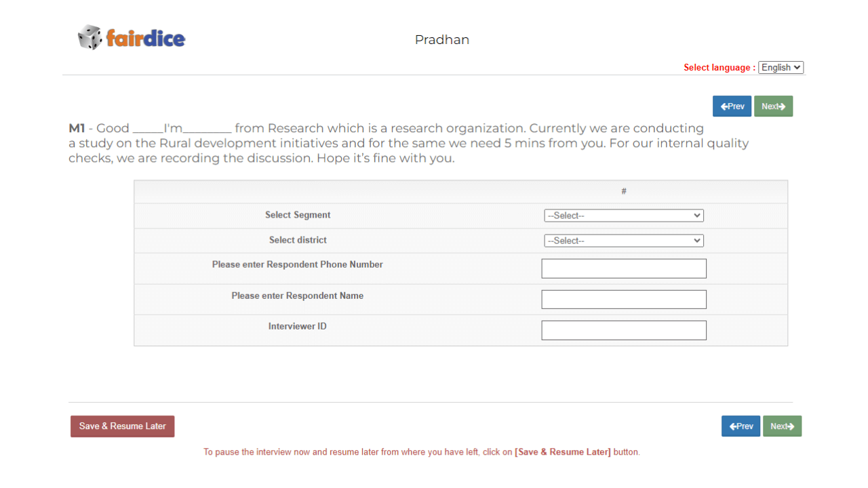Click bold [Save & Resume Later] in the hint text
Viewport: 868px width, 488px height.
[562, 452]
